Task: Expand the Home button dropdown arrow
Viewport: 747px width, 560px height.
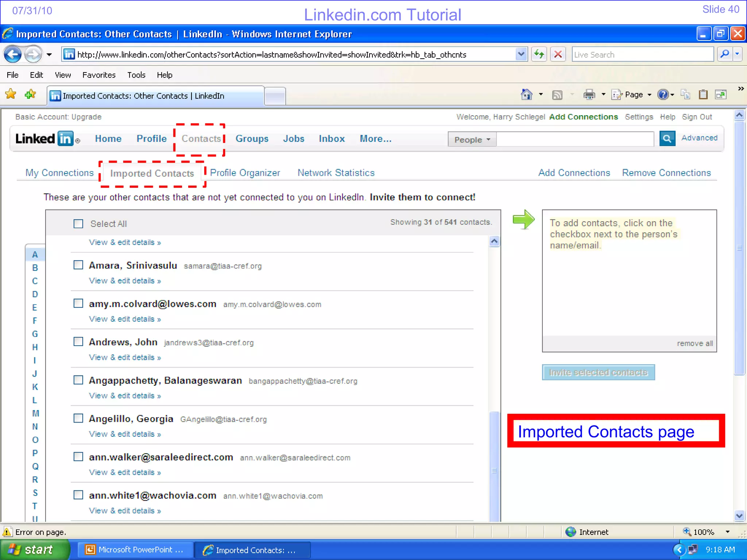Action: (x=541, y=95)
